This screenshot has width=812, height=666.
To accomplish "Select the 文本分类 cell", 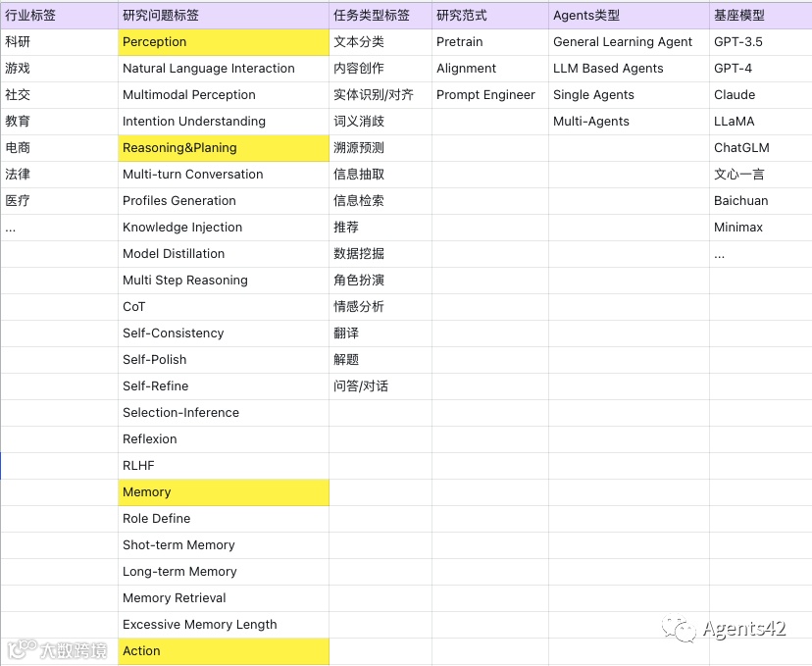I will point(381,42).
